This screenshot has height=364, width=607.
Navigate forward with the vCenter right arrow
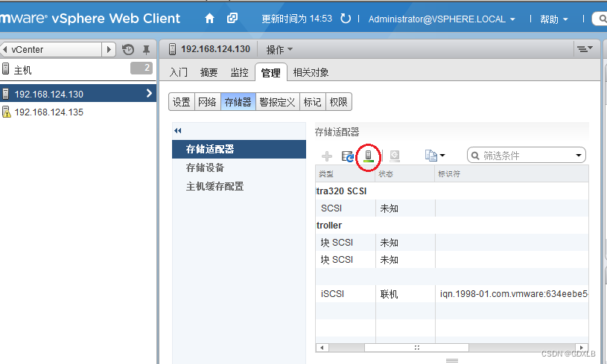[109, 50]
